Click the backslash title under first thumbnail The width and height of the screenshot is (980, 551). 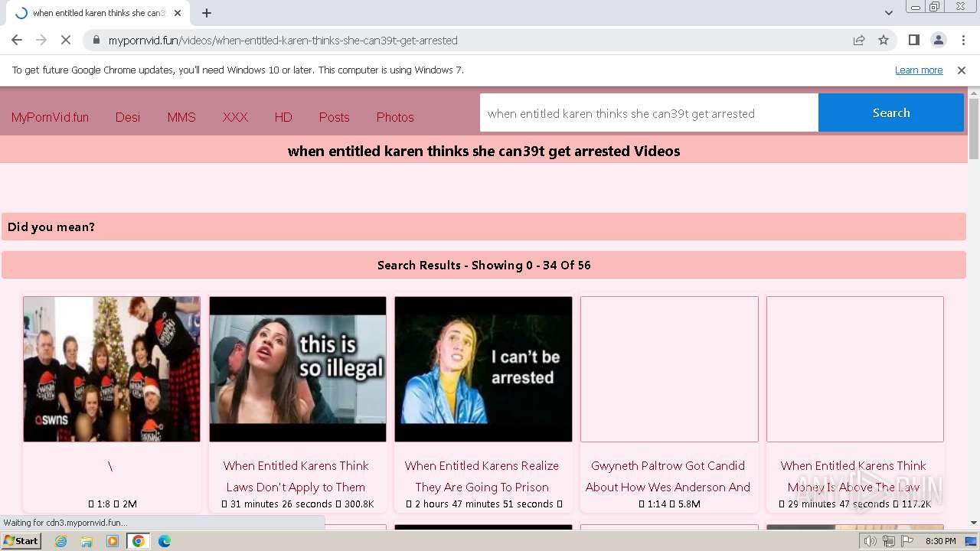110,466
